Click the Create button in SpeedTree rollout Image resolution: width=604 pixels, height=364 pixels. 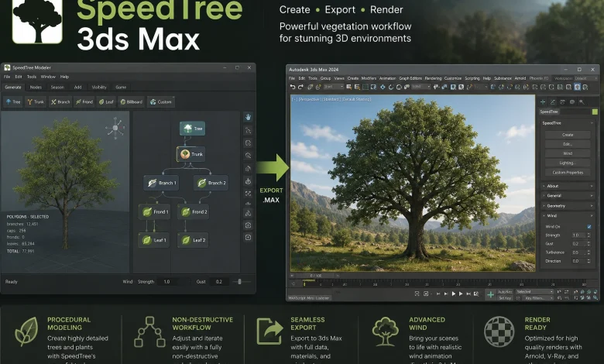pos(568,135)
